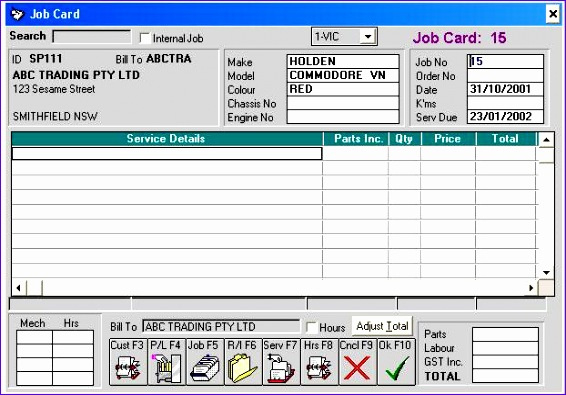The image size is (566, 395).
Task: Click the Adjust Total button
Action: coord(382,326)
